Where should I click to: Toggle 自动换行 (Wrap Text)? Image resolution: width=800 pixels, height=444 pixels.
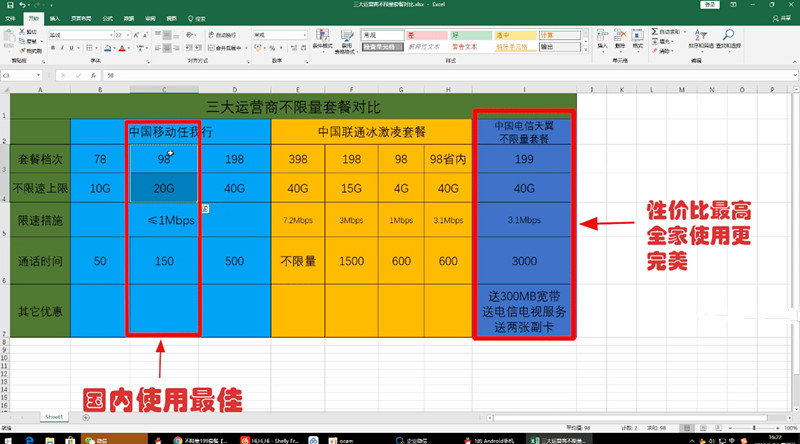pos(222,35)
